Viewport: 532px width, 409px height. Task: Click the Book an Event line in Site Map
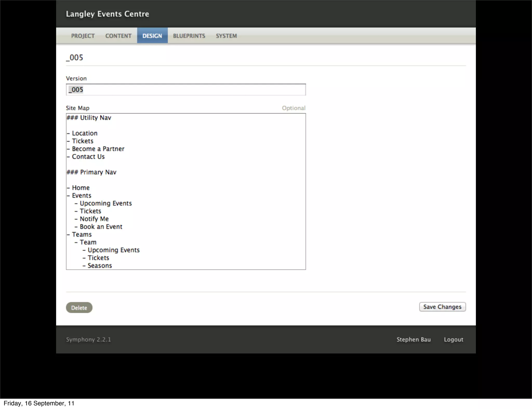pyautogui.click(x=101, y=227)
